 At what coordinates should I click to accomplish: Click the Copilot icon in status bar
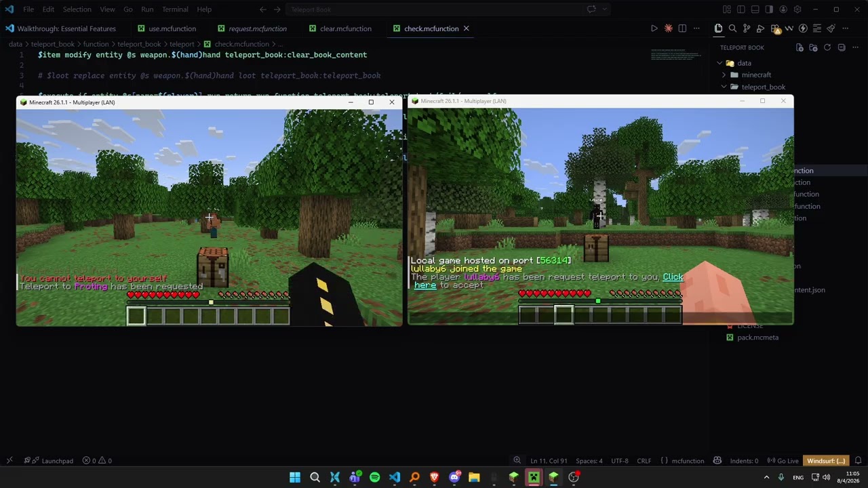tap(717, 461)
